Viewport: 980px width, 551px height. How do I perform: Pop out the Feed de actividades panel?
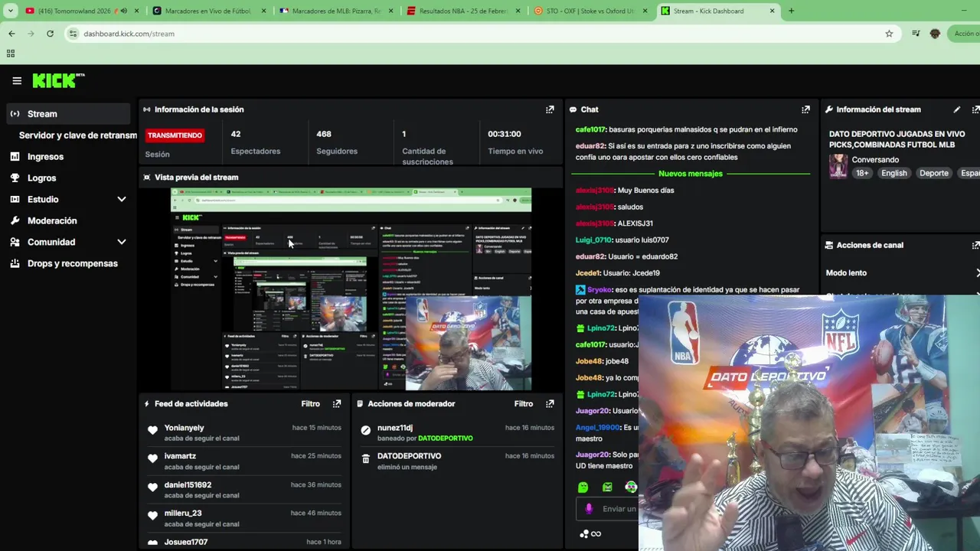click(x=337, y=403)
